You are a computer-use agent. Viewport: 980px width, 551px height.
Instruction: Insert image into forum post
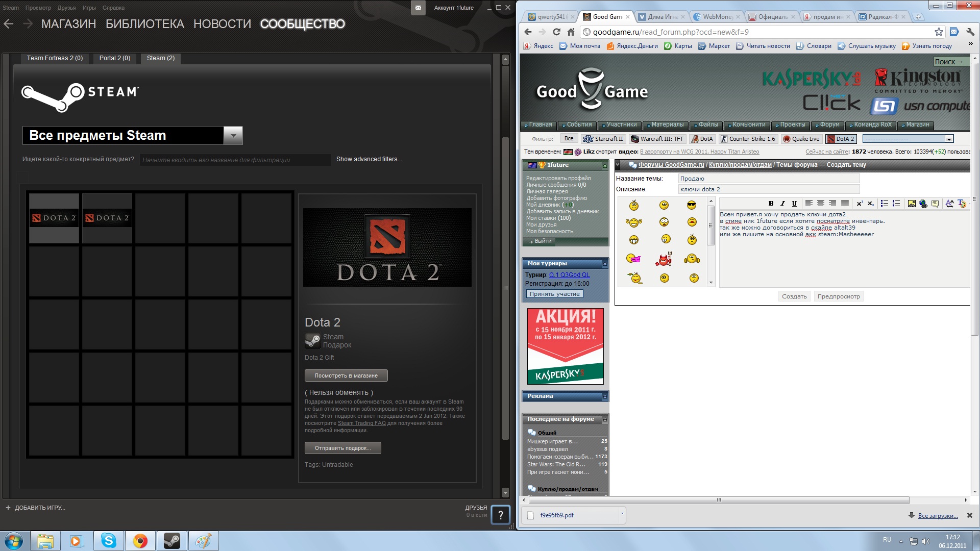(912, 204)
